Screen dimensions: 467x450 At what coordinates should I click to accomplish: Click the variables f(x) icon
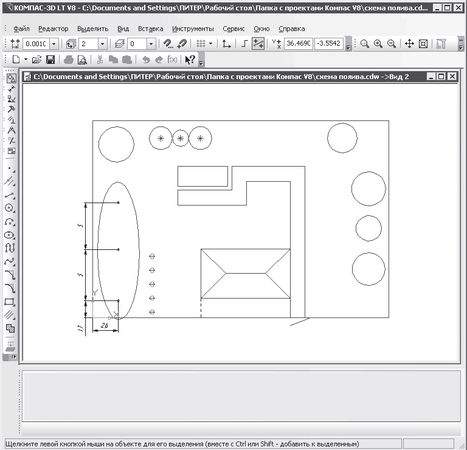172,60
